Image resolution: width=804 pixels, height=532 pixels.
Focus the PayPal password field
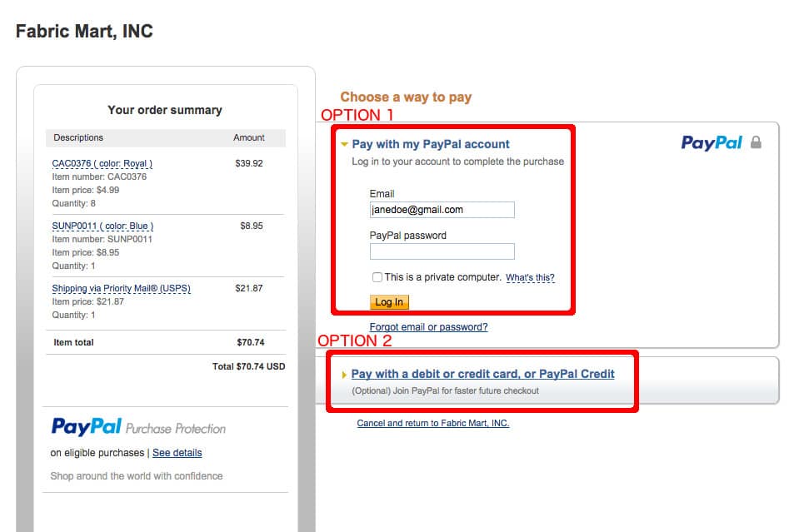tap(442, 251)
